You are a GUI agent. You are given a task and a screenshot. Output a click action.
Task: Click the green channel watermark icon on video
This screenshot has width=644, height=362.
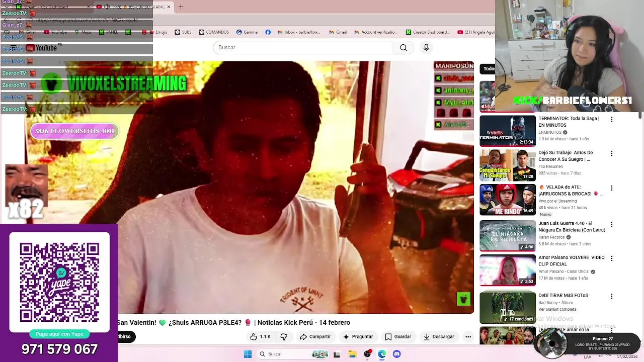[x=463, y=299]
